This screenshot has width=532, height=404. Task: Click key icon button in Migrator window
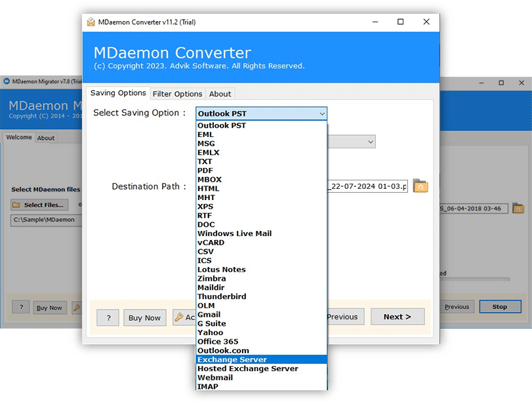click(x=77, y=308)
